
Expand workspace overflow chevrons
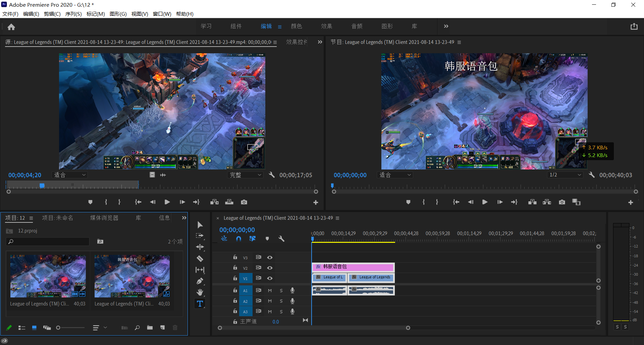pos(446,26)
